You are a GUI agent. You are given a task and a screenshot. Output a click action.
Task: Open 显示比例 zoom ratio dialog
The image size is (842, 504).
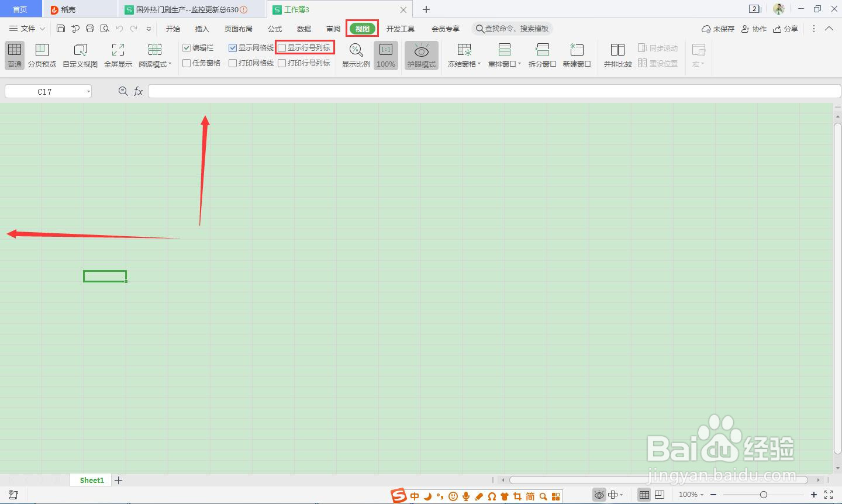[356, 56]
